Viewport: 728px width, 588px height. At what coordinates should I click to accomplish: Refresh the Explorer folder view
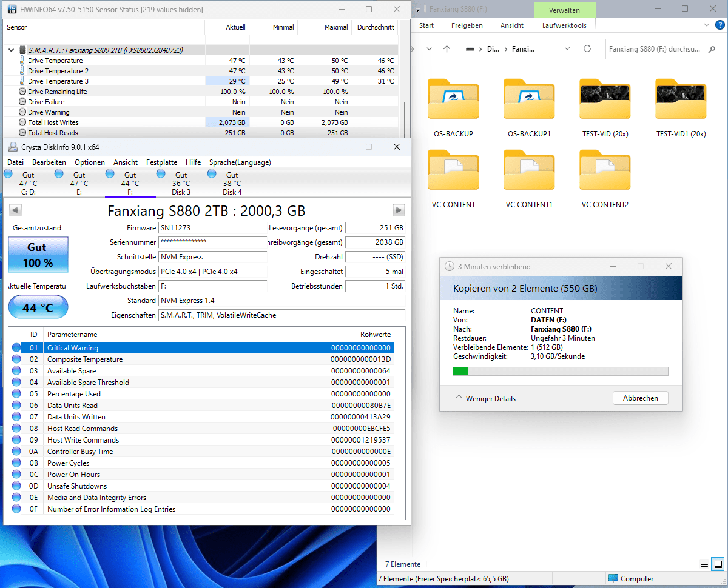click(587, 49)
